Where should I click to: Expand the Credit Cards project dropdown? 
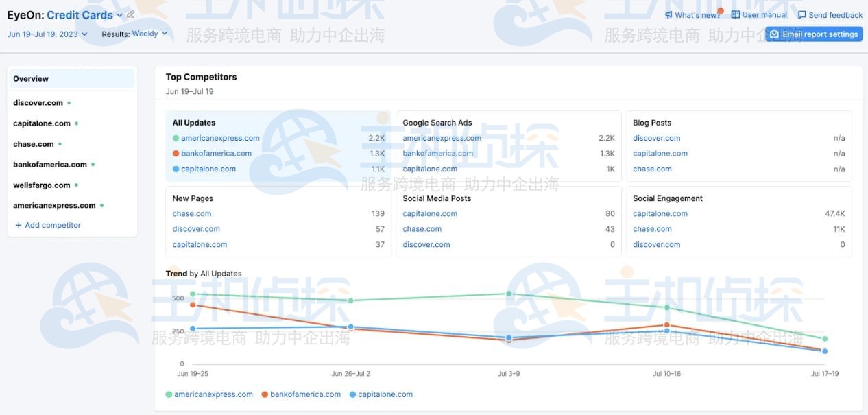tap(120, 14)
